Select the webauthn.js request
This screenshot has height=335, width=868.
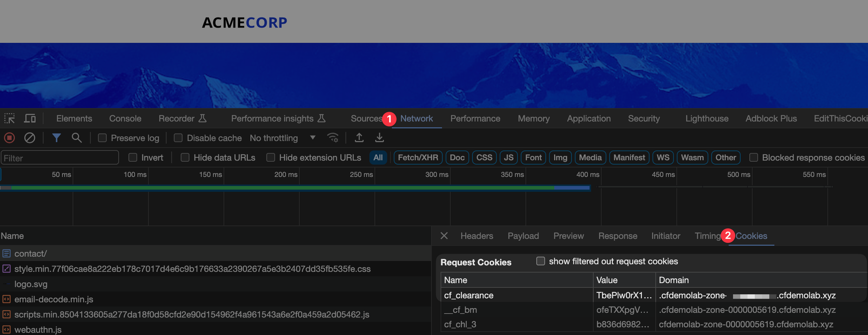click(x=215, y=329)
